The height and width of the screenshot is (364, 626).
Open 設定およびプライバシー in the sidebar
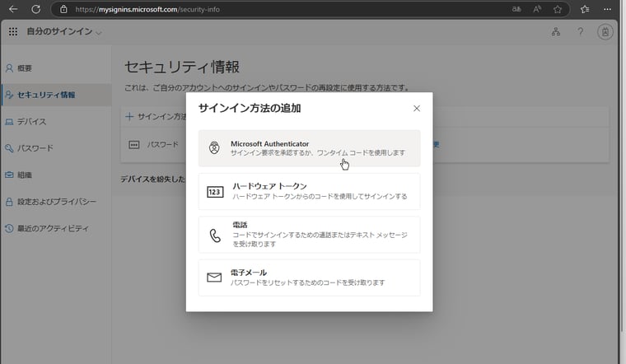56,202
